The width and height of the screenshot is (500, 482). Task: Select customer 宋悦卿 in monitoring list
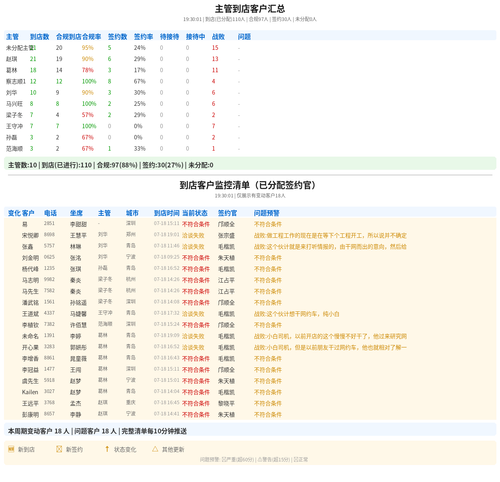point(30,236)
